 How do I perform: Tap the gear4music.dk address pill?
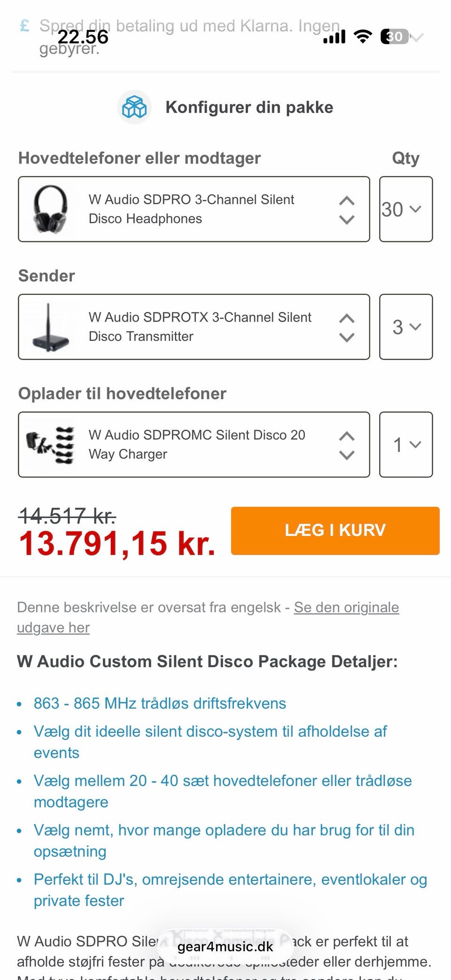(x=225, y=946)
